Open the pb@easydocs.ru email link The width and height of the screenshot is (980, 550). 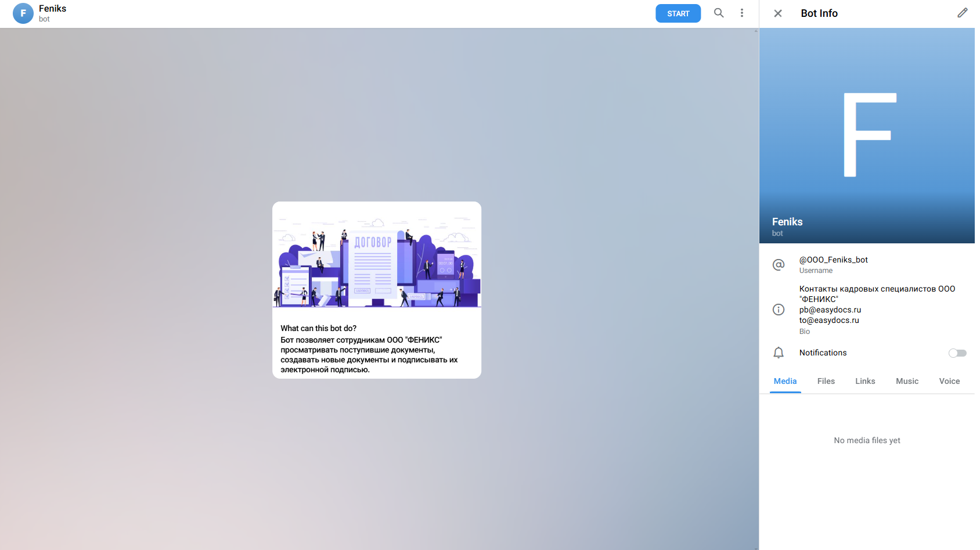point(830,310)
